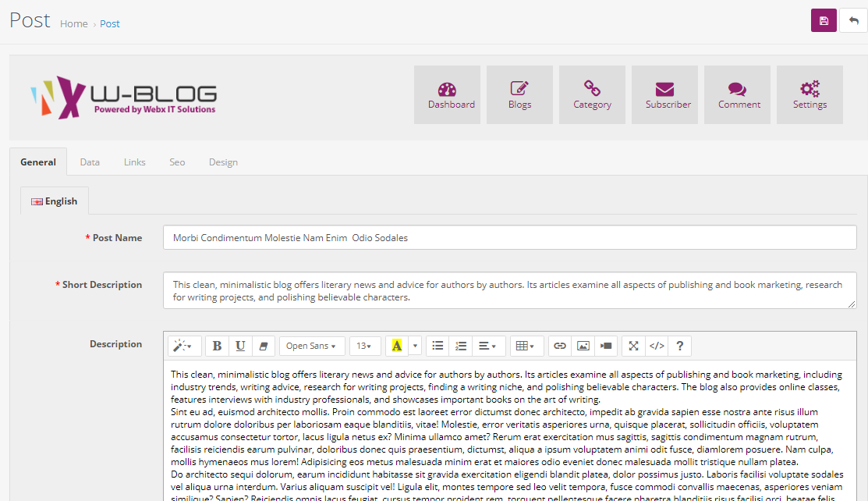Open the 13 font size dropdown
The image size is (868, 501).
364,346
